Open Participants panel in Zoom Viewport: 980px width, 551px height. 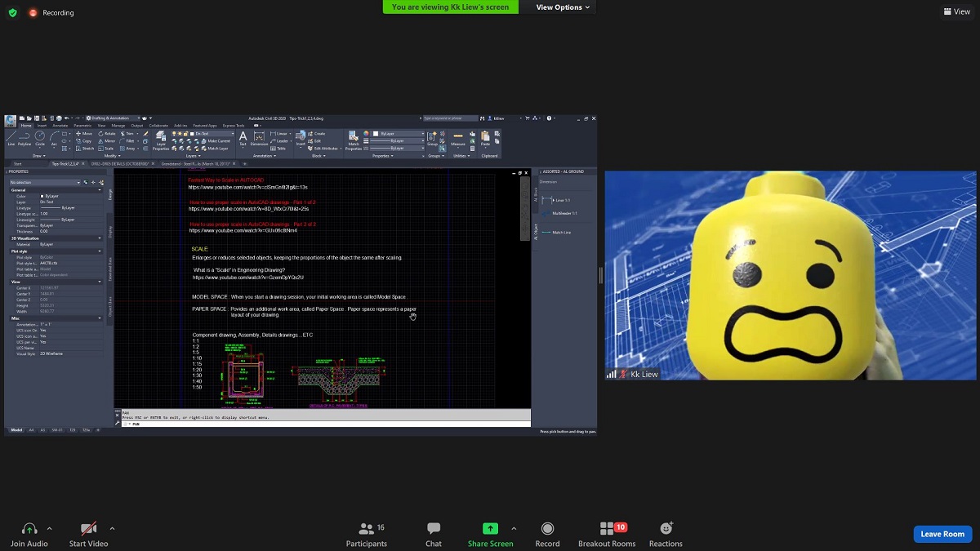click(x=367, y=534)
